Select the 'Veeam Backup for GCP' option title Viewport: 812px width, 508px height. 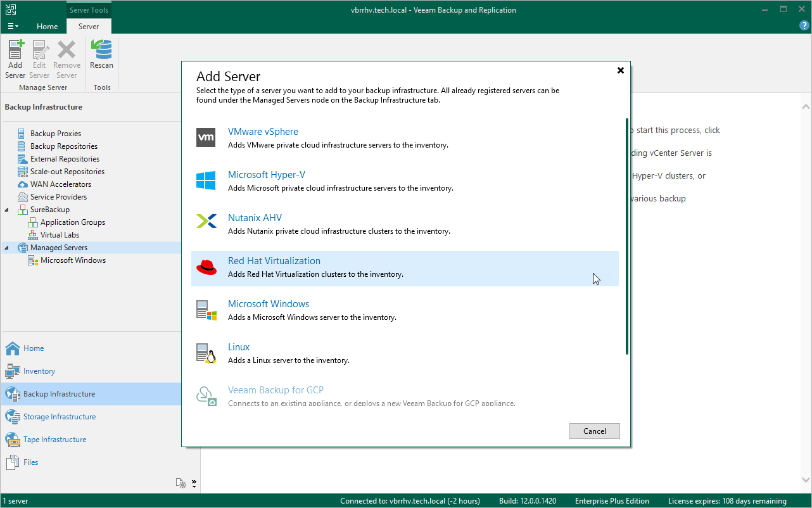[276, 390]
